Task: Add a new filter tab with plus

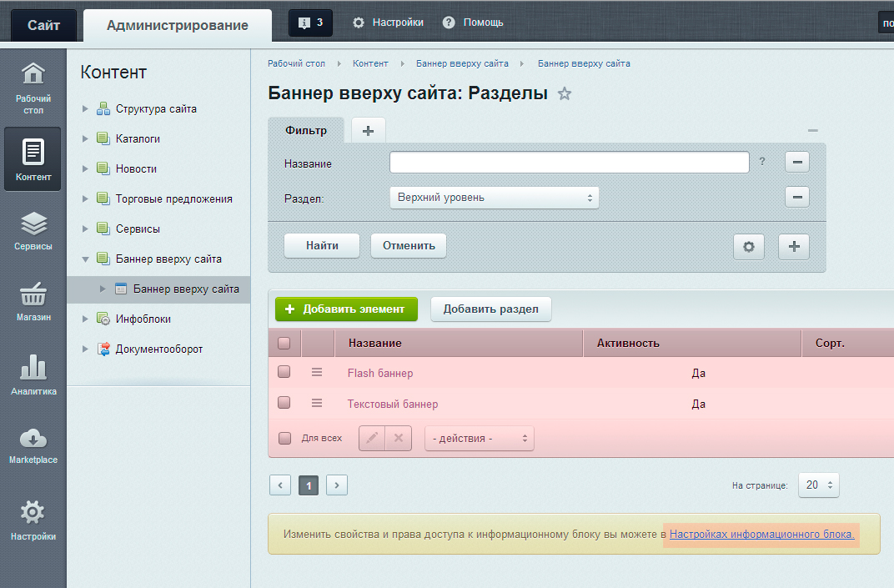Action: (x=369, y=131)
